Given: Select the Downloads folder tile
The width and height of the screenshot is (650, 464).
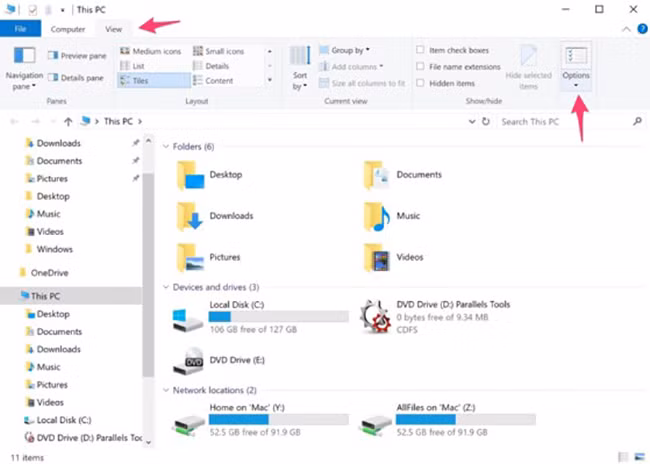Looking at the screenshot, I should click(215, 216).
